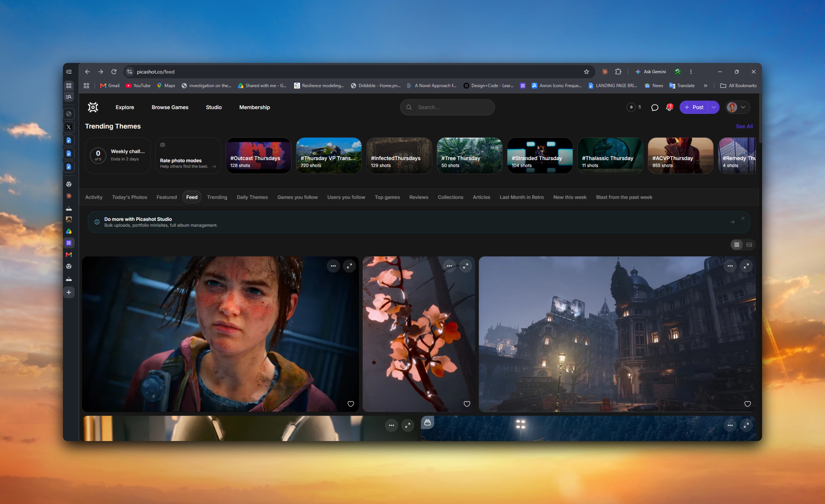Open the browser extensions puzzle icon
This screenshot has width=825, height=504.
[618, 72]
